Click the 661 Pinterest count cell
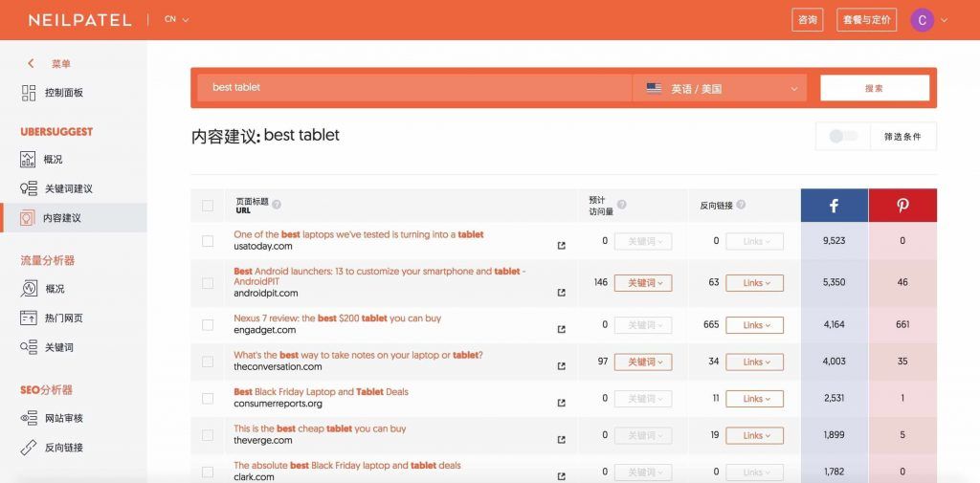Viewport: 980px width, 483px height. pos(902,324)
